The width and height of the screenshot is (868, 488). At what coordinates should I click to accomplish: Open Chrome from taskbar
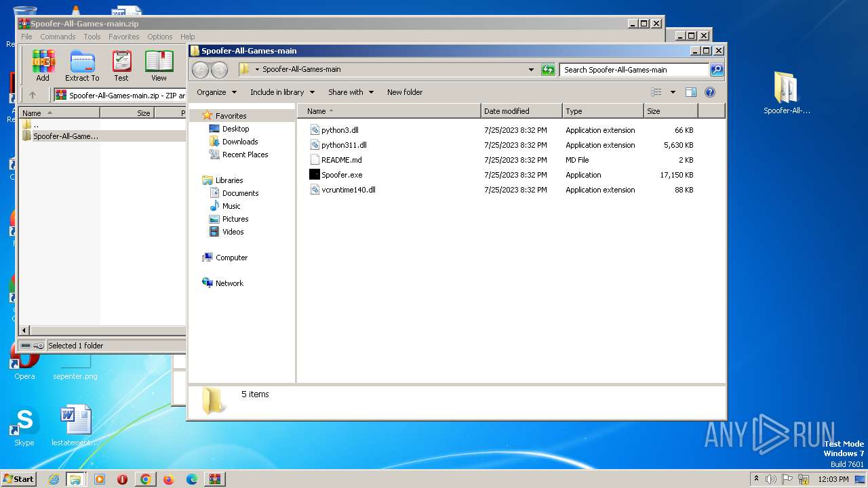tap(145, 479)
